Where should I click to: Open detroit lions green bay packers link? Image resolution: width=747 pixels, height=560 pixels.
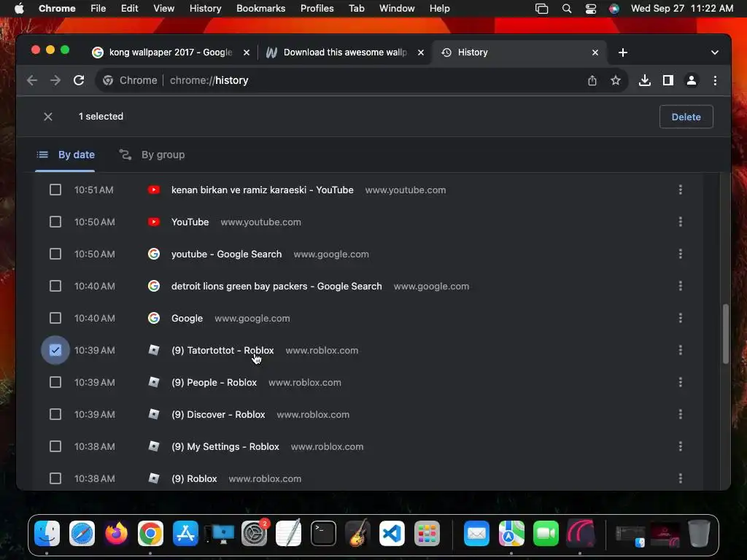click(276, 286)
